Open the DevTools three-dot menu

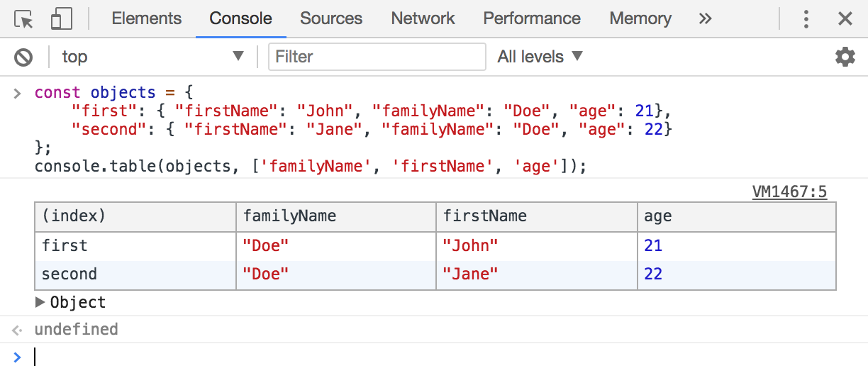[x=806, y=19]
